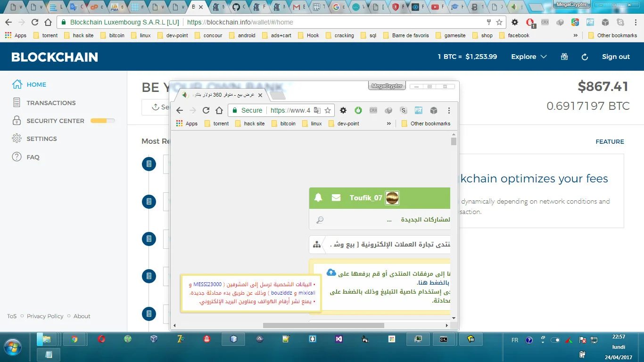Click home button in popup browser toolbar
644x362 pixels.
point(219,110)
